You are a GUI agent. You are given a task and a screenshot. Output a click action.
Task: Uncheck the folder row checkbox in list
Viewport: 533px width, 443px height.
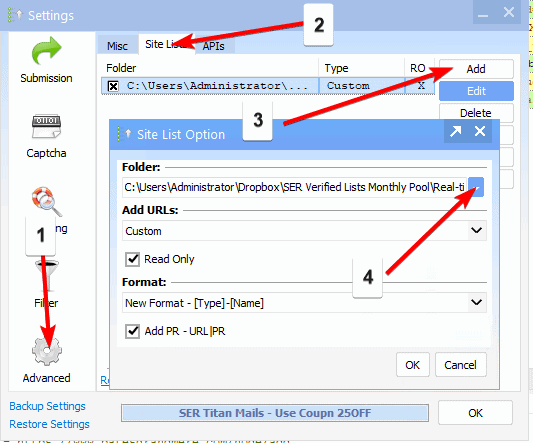[x=113, y=86]
